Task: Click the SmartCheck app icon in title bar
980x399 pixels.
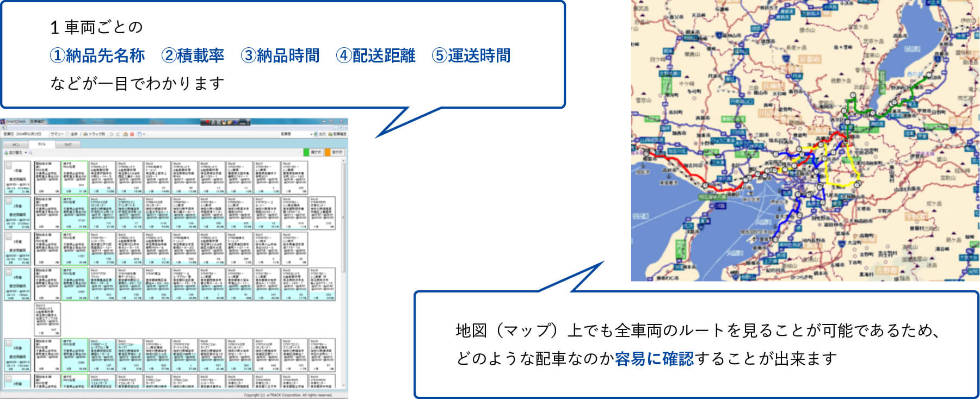Action: tap(3, 122)
